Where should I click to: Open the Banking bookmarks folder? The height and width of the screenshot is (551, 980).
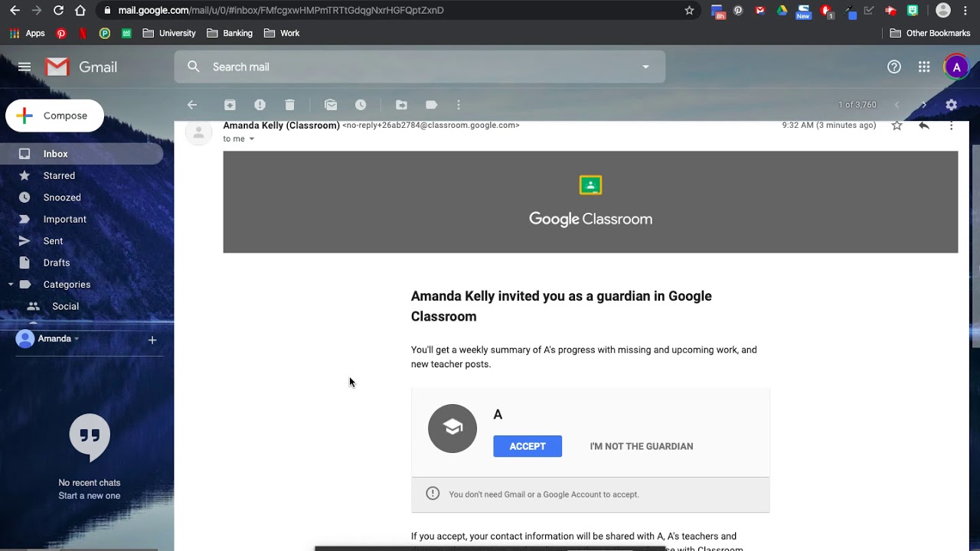click(x=230, y=34)
